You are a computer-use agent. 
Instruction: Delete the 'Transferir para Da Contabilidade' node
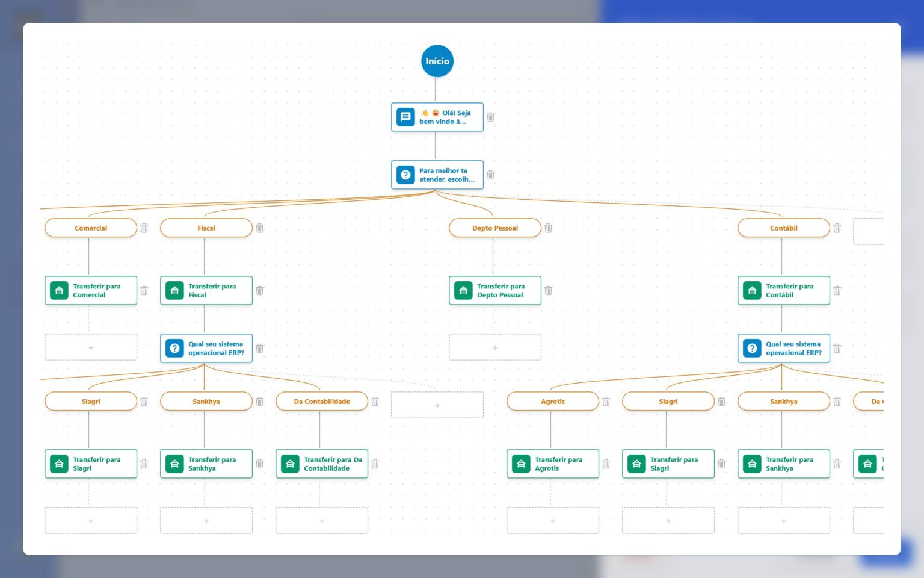(375, 464)
